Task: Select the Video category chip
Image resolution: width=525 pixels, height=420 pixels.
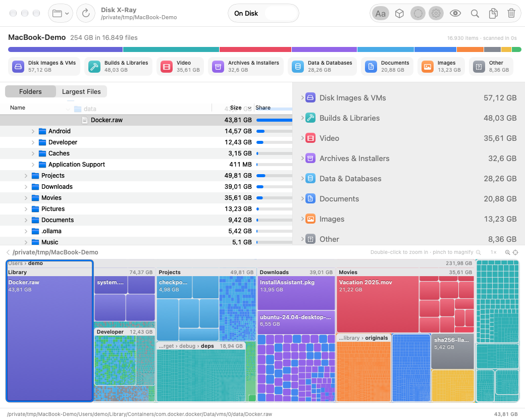Action: click(180, 66)
